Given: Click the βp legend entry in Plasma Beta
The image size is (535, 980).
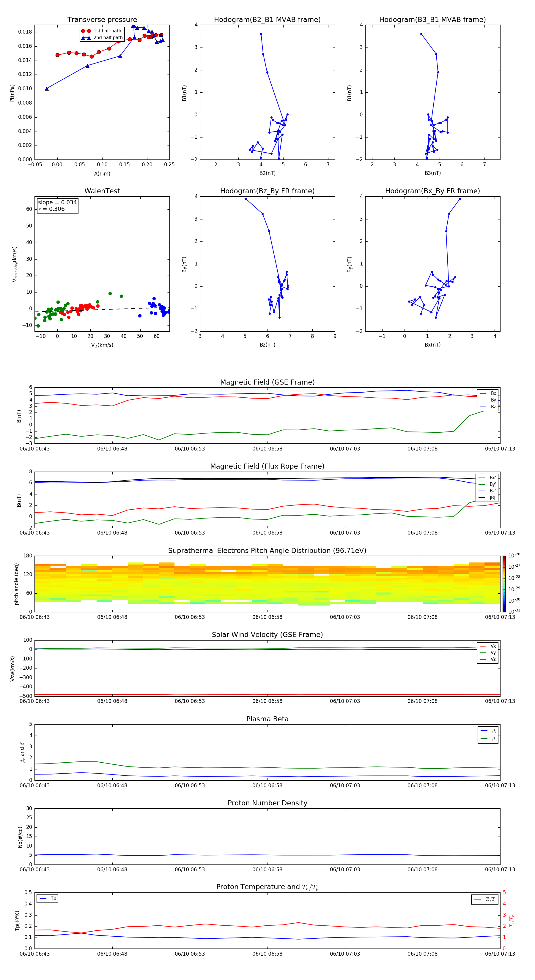Looking at the screenshot, I should pos(488,731).
